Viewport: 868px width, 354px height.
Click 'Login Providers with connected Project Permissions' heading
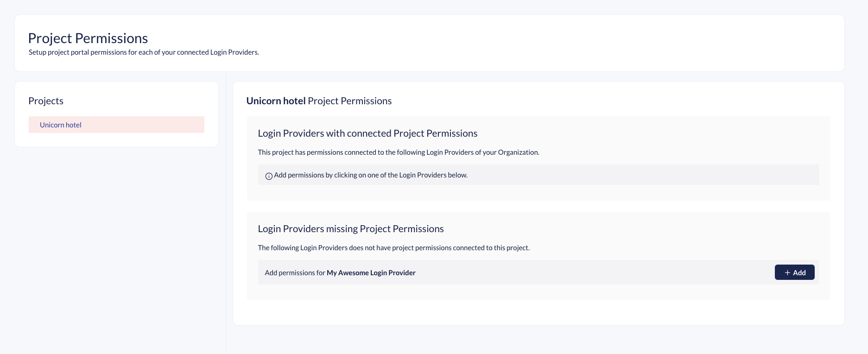click(x=367, y=133)
